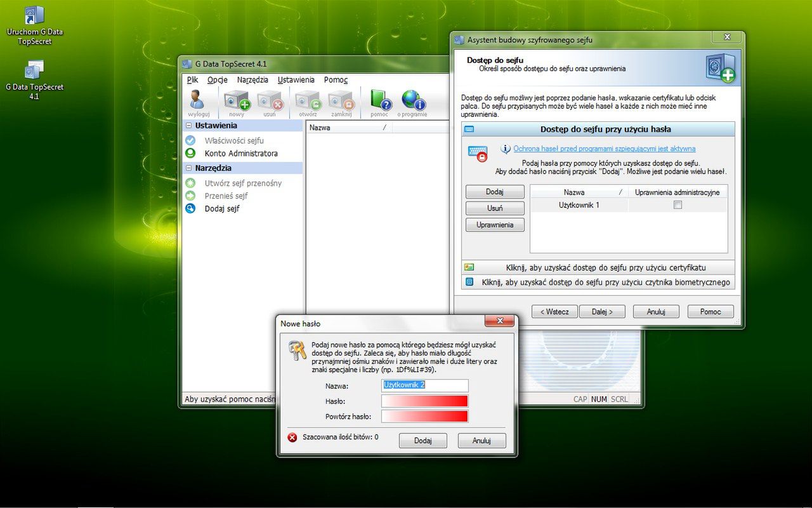Viewport: 812px width, 508px height.
Task: Click the otwórz (open safe) toolbar icon
Action: tap(308, 102)
